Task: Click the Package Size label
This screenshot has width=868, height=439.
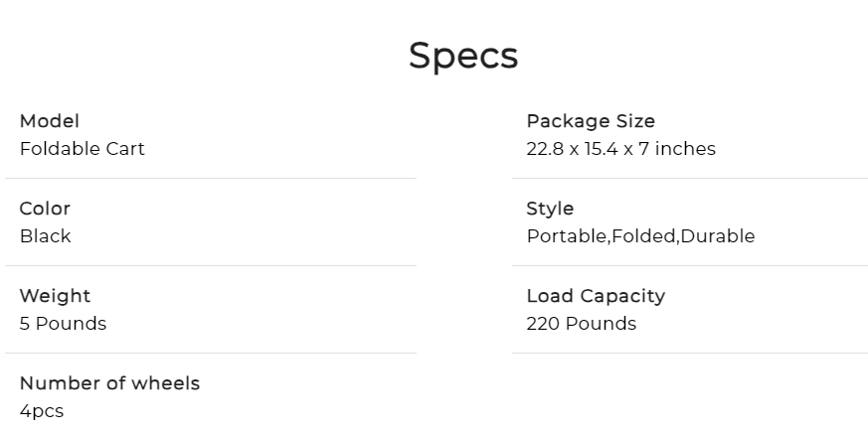Action: point(591,121)
